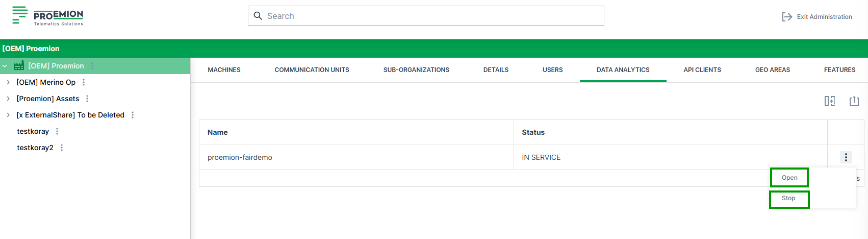The height and width of the screenshot is (239, 868).
Task: Open the proemion-fairdemo row kebab menu
Action: (x=846, y=157)
